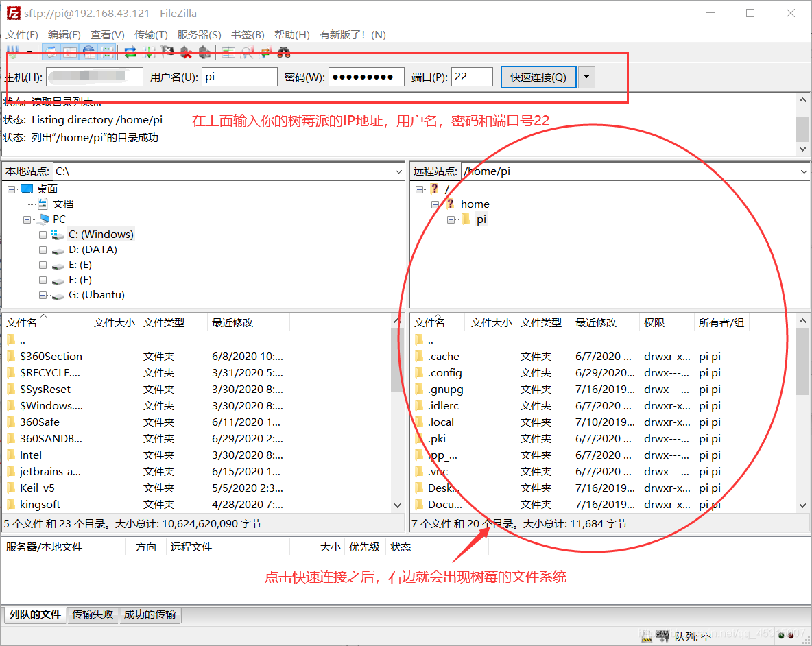Screen dimensions: 812x646
Task: Collapse the remote root / node
Action: 419,189
